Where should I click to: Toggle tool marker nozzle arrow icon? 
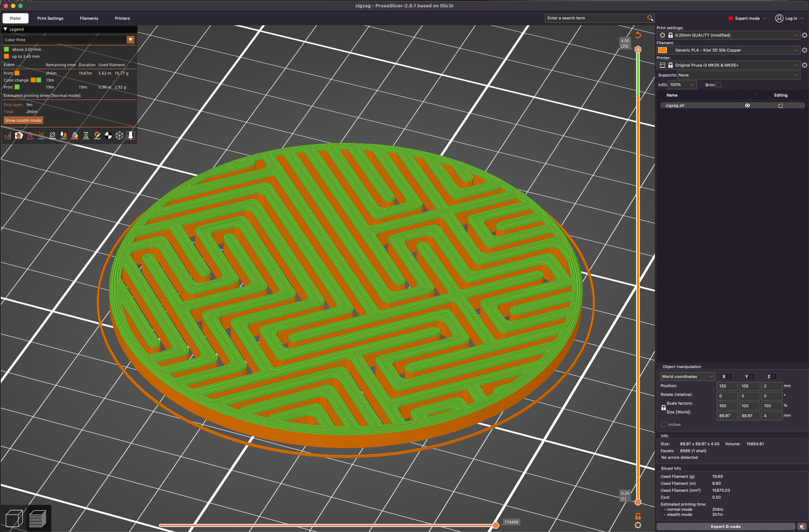[x=130, y=136]
